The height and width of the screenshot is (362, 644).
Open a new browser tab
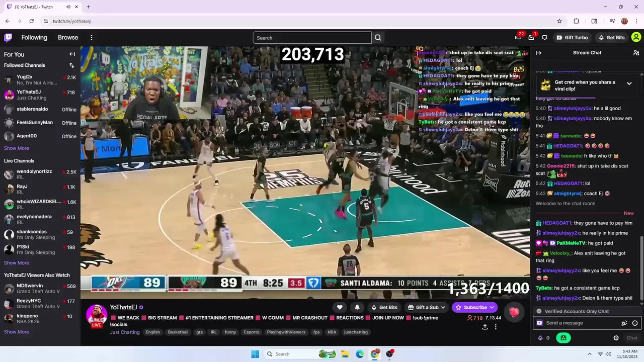(89, 7)
